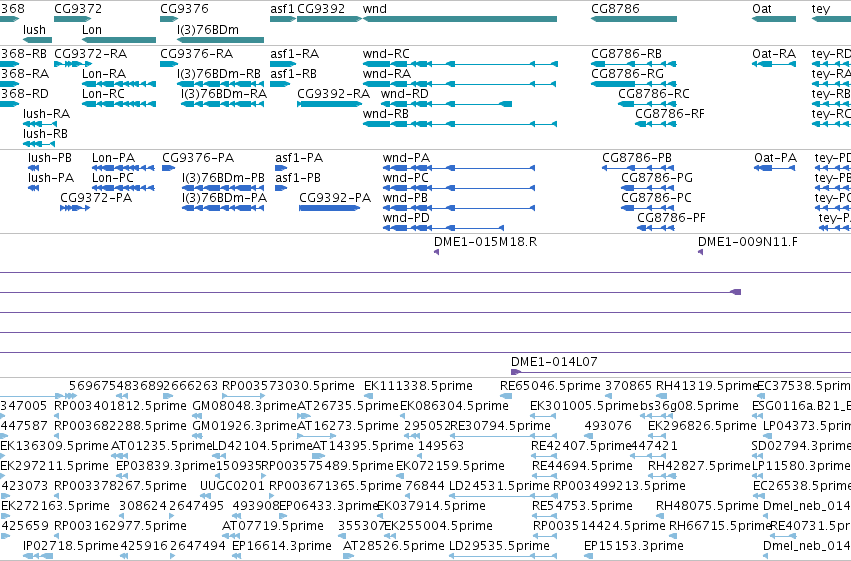Viewport: 851px width, 561px height.
Task: Select transcript l(3)76BDm-RA
Action: click(223, 104)
